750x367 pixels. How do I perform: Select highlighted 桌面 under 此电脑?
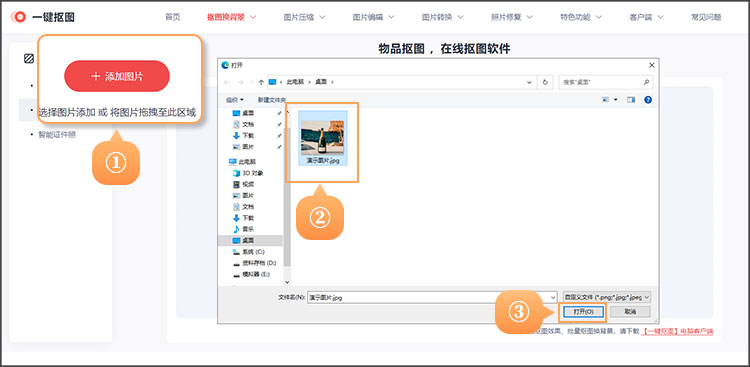251,240
